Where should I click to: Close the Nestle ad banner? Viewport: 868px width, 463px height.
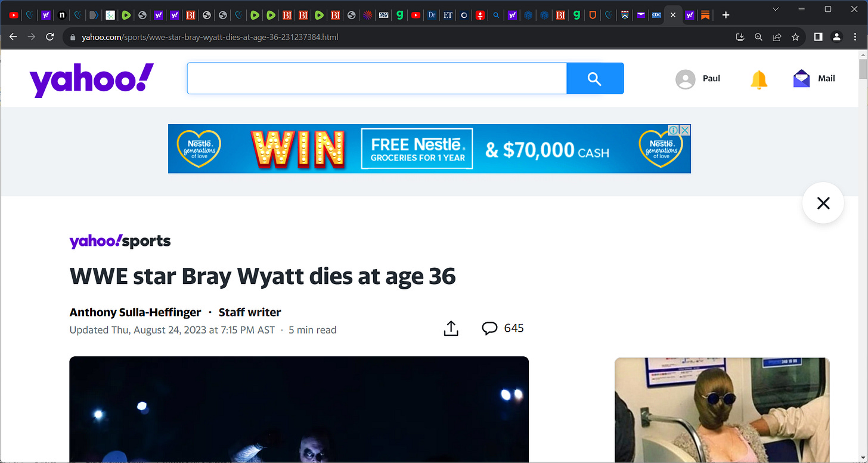(x=686, y=130)
